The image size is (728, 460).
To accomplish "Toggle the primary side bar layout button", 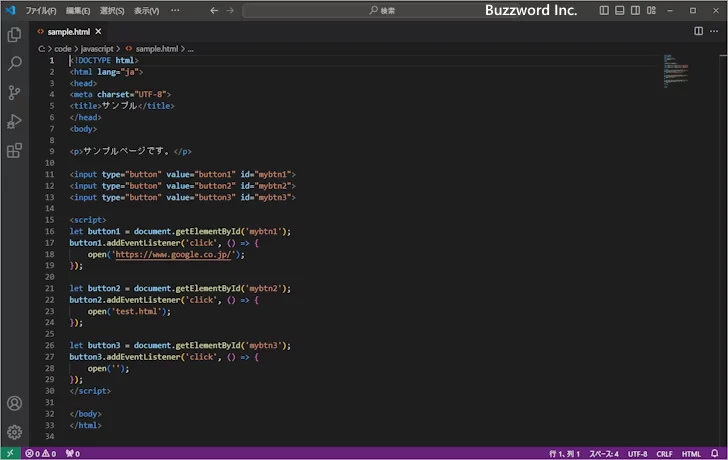I will 604,10.
